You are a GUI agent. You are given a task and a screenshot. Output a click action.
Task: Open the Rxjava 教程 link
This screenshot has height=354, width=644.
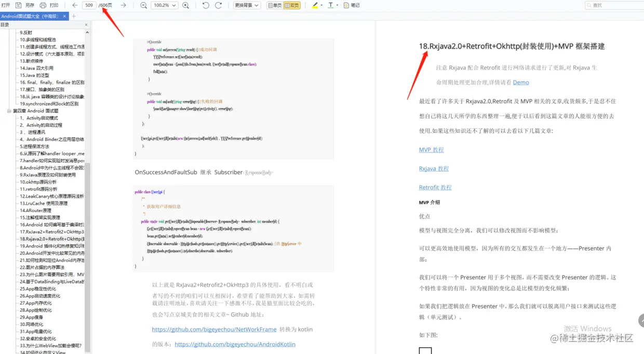(434, 168)
